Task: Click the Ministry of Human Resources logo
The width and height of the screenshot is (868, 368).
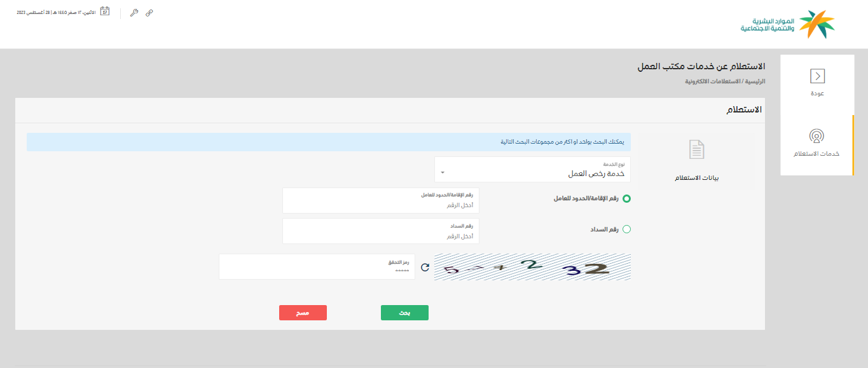Action: point(788,24)
